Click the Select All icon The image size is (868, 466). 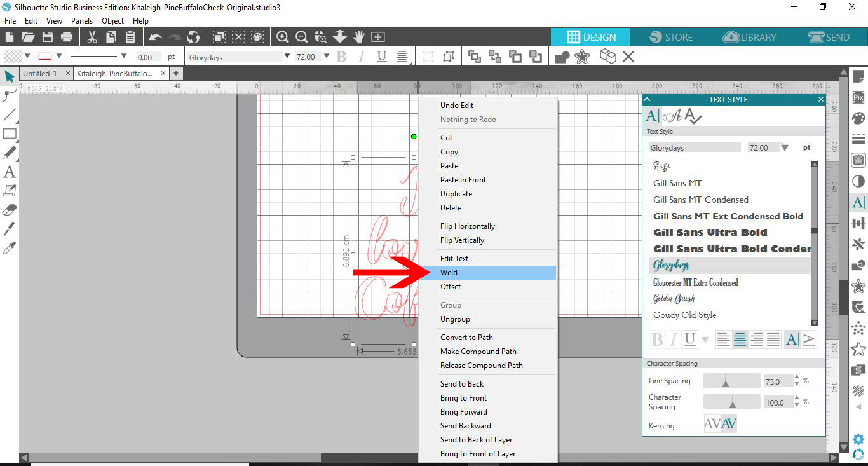pos(219,37)
